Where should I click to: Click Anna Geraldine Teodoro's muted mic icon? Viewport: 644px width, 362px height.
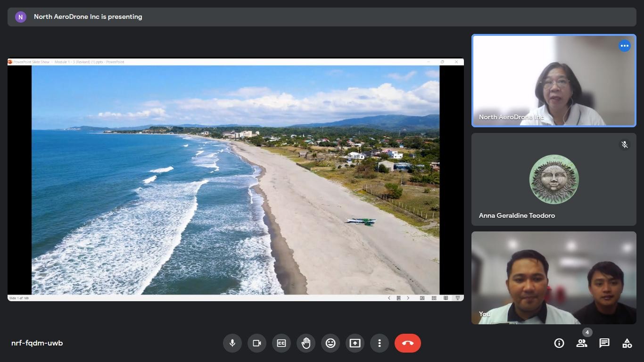click(625, 145)
